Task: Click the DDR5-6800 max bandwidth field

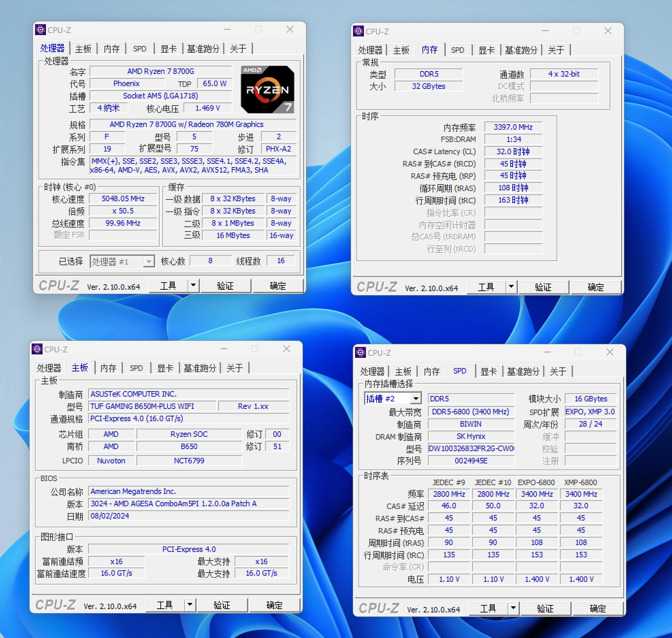Action: pos(471,412)
